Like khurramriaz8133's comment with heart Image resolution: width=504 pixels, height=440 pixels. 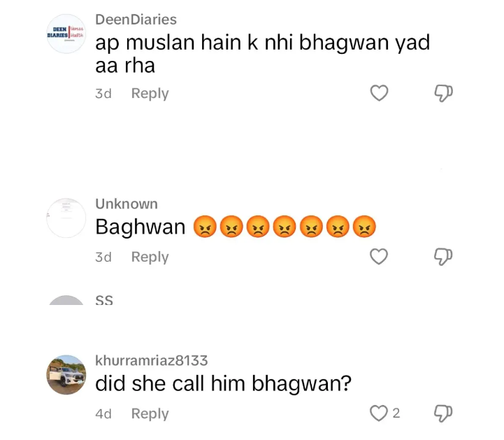379,413
